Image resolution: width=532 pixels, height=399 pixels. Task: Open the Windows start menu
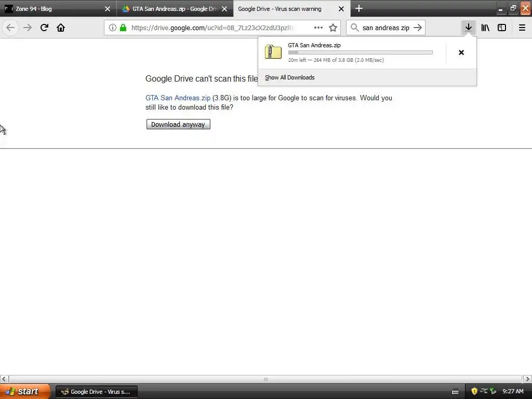(x=25, y=391)
